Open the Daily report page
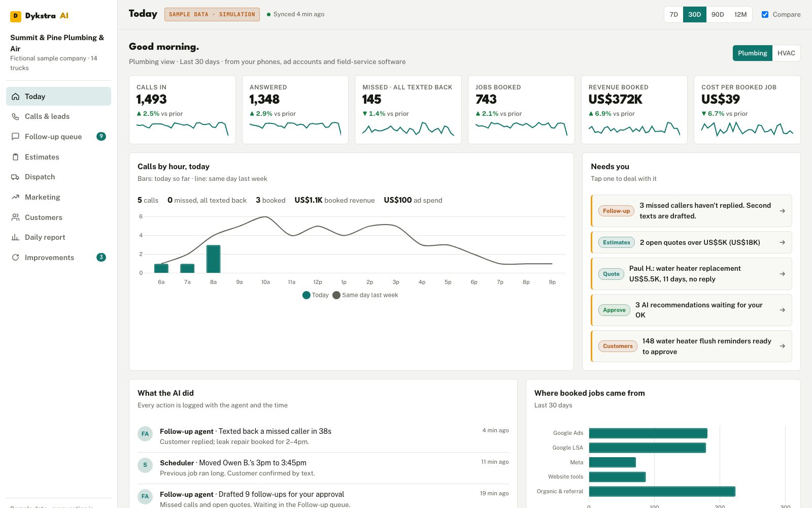Viewport: 812px width, 508px height. [x=58, y=237]
